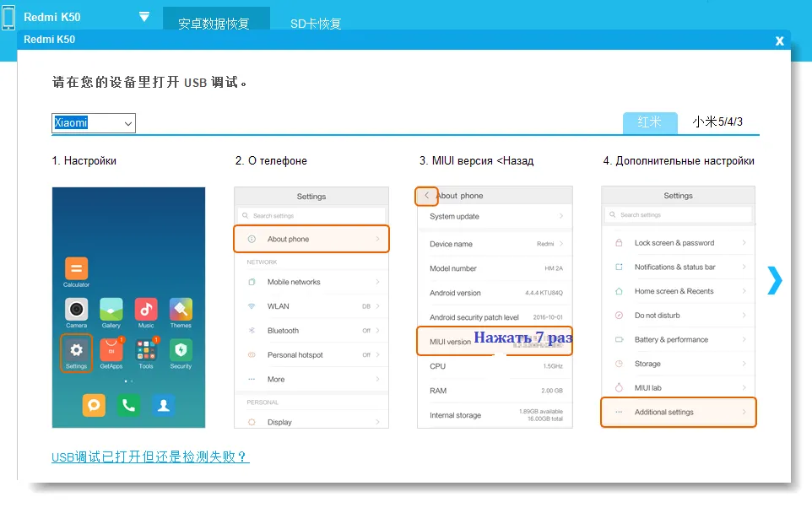This screenshot has width=812, height=524.
Task: Click the Camera app icon in step 1
Action: [x=76, y=309]
